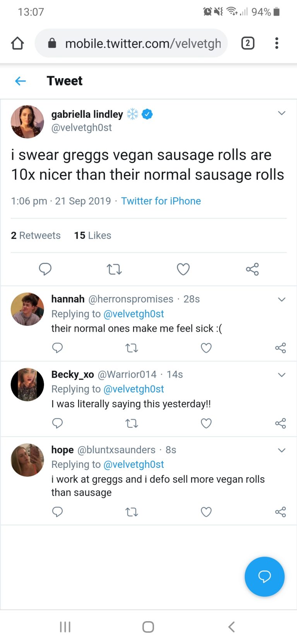Image resolution: width=297 pixels, height=644 pixels.
Task: Open the browser three-dot menu
Action: click(277, 43)
